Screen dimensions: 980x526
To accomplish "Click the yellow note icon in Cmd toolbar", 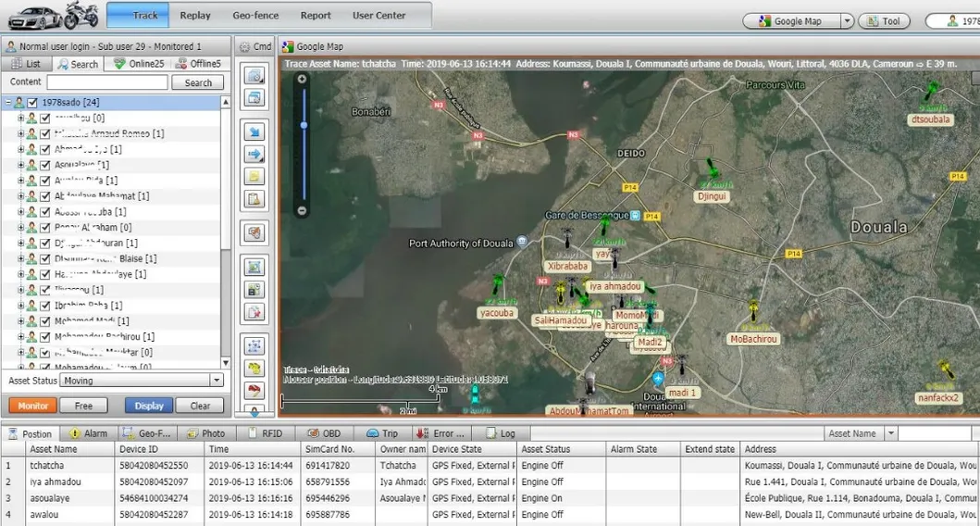I will pos(254,176).
